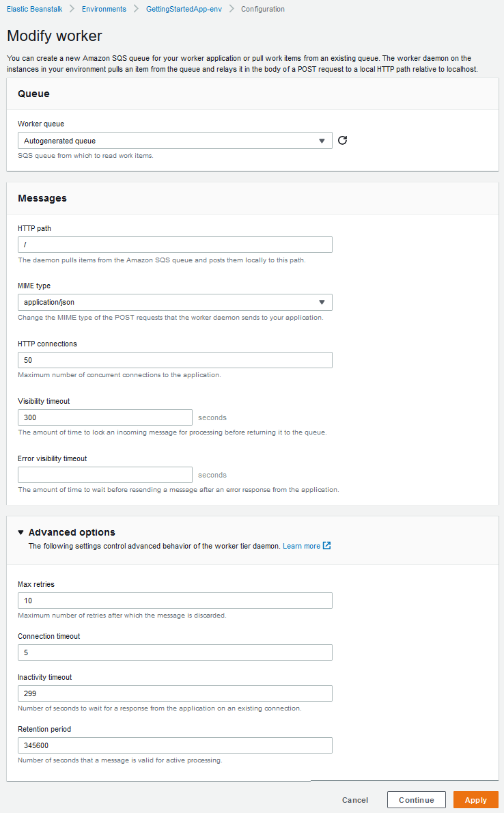Open the Learn more external link

pyautogui.click(x=303, y=545)
